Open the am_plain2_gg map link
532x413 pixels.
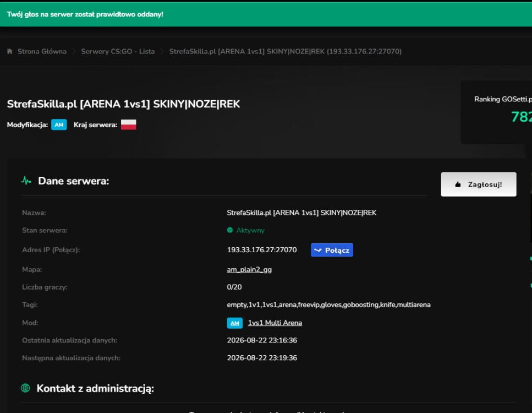(x=249, y=270)
